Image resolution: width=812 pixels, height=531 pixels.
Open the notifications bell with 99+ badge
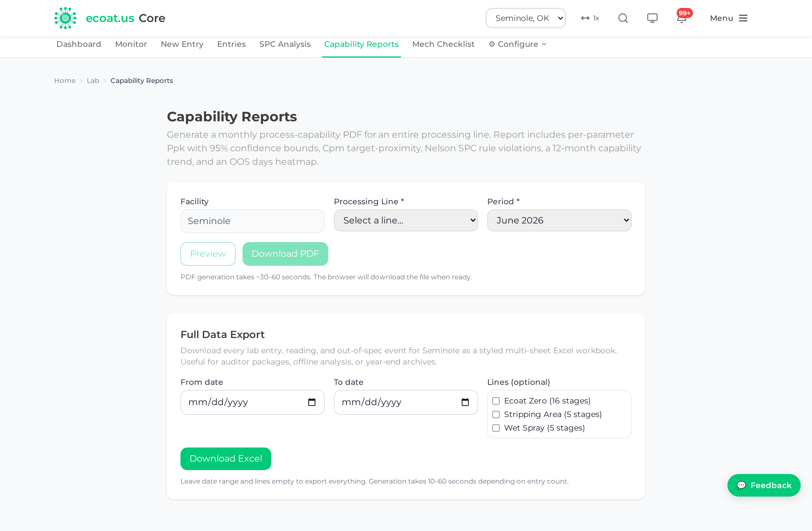pyautogui.click(x=682, y=18)
